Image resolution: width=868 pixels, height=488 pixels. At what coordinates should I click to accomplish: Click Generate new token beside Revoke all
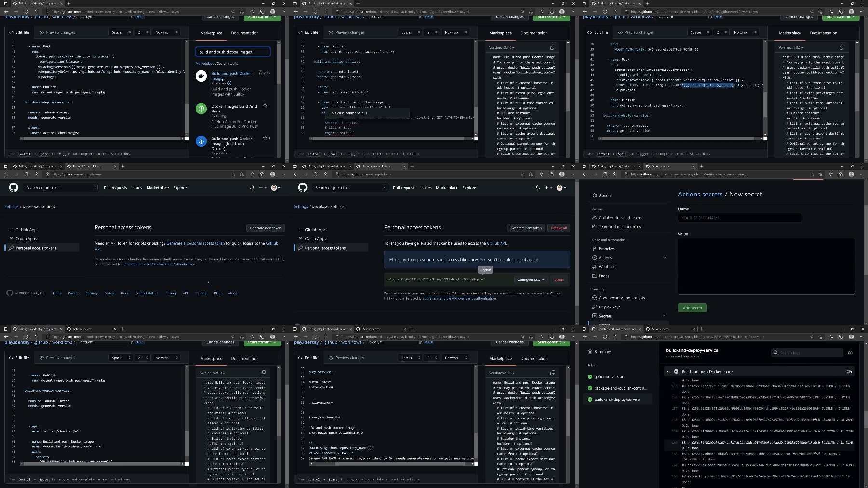[x=526, y=228]
